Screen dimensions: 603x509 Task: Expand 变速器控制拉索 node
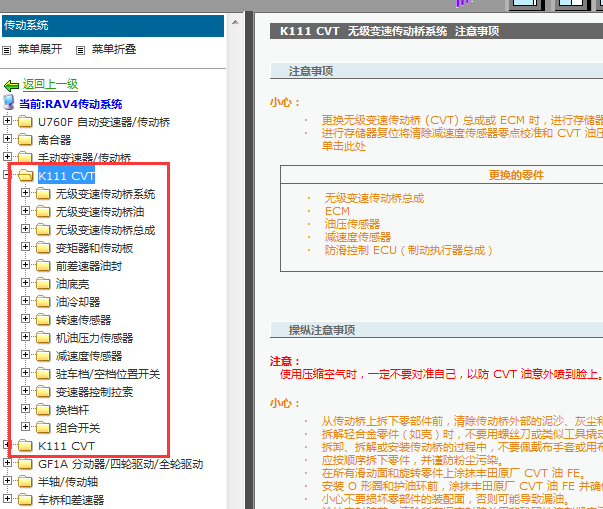coord(25,391)
